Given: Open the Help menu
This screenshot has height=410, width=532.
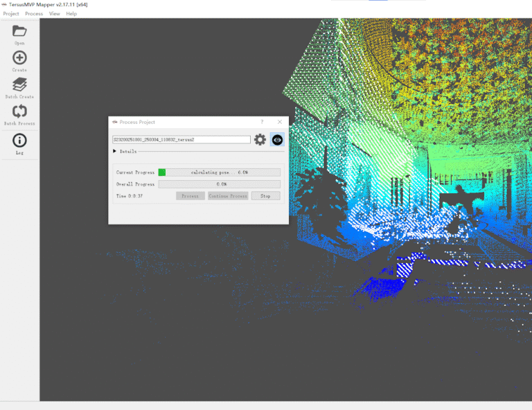Looking at the screenshot, I should pos(71,14).
